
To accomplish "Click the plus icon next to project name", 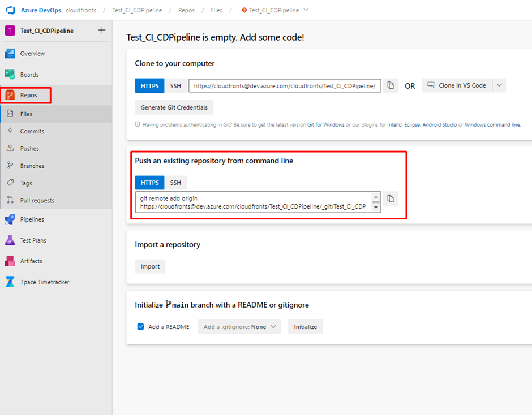I will pyautogui.click(x=101, y=30).
